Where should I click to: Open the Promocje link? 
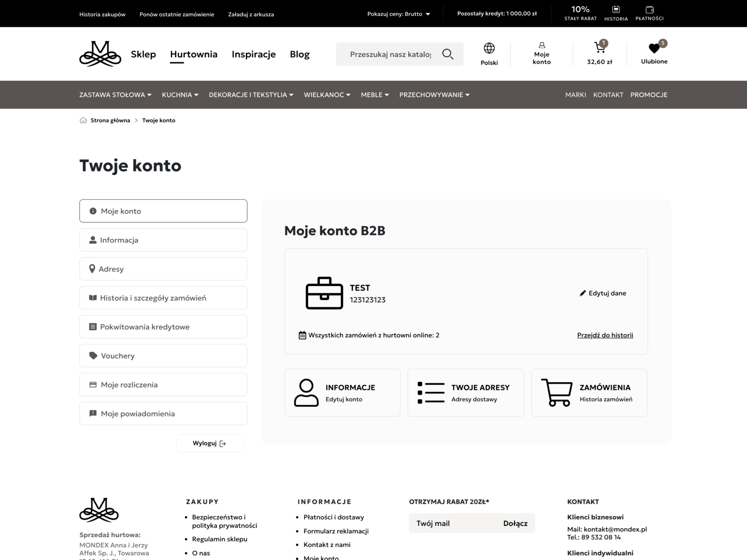coord(649,95)
